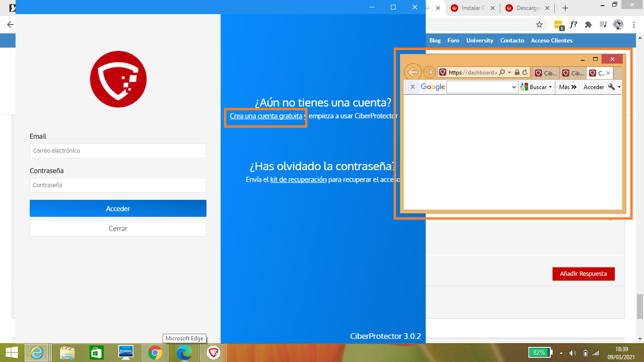Viewport: 644px width, 362px height.
Task: Click Back arrow in Internet Explorer window
Action: click(x=413, y=72)
